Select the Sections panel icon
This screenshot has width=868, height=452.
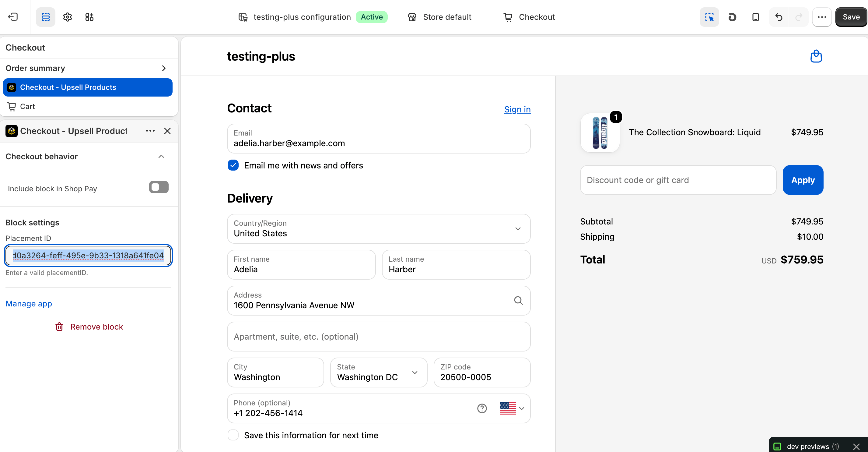click(45, 17)
